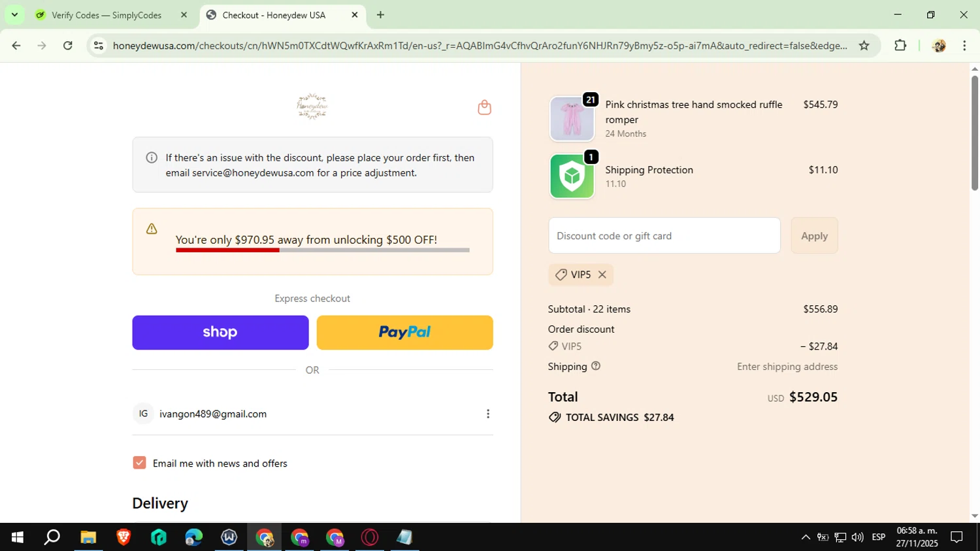Click the Pink christmas tree romper title
The width and height of the screenshot is (980, 551).
point(694,112)
